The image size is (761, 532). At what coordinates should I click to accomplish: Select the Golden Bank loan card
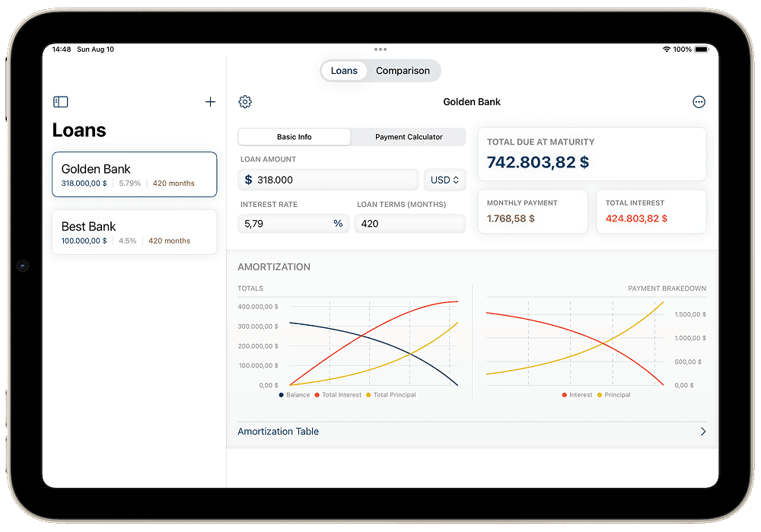coord(134,174)
